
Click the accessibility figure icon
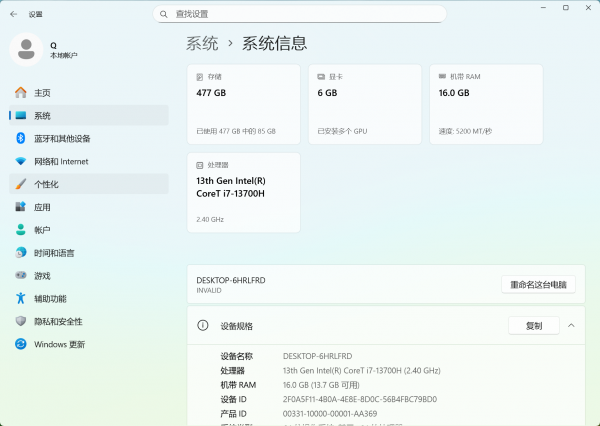(21, 298)
